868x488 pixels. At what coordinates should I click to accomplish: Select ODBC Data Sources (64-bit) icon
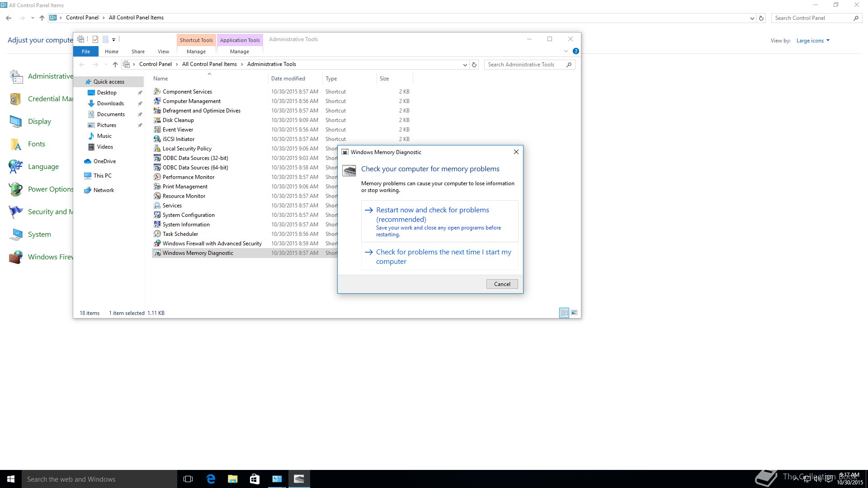tap(157, 167)
